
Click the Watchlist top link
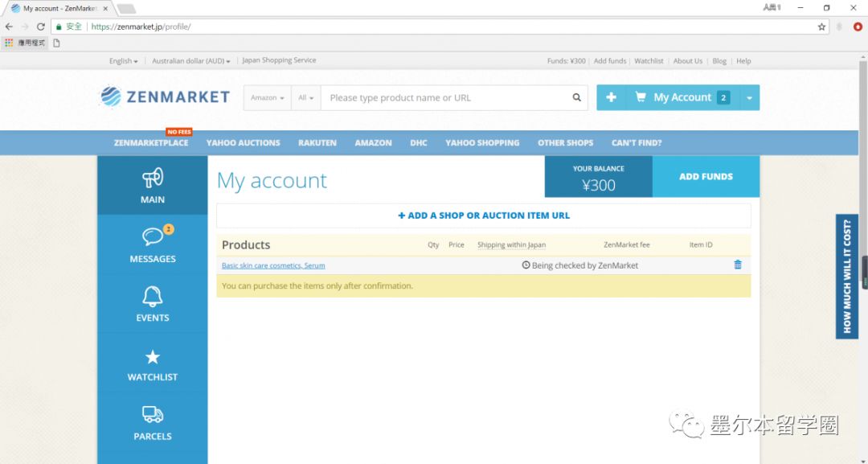tap(649, 61)
